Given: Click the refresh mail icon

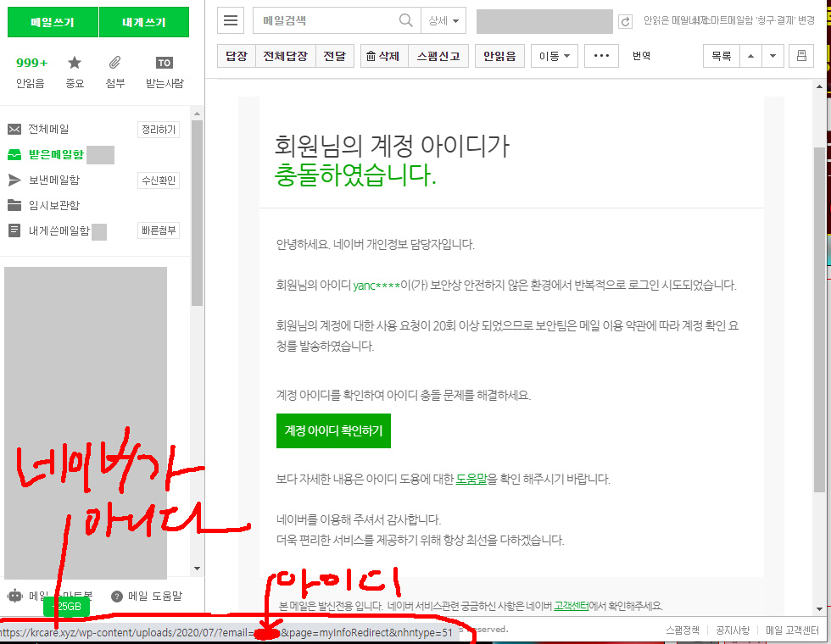Looking at the screenshot, I should [626, 22].
